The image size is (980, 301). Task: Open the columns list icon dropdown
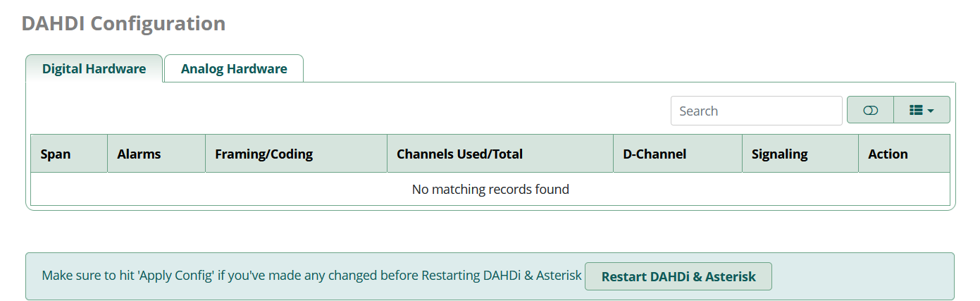922,110
